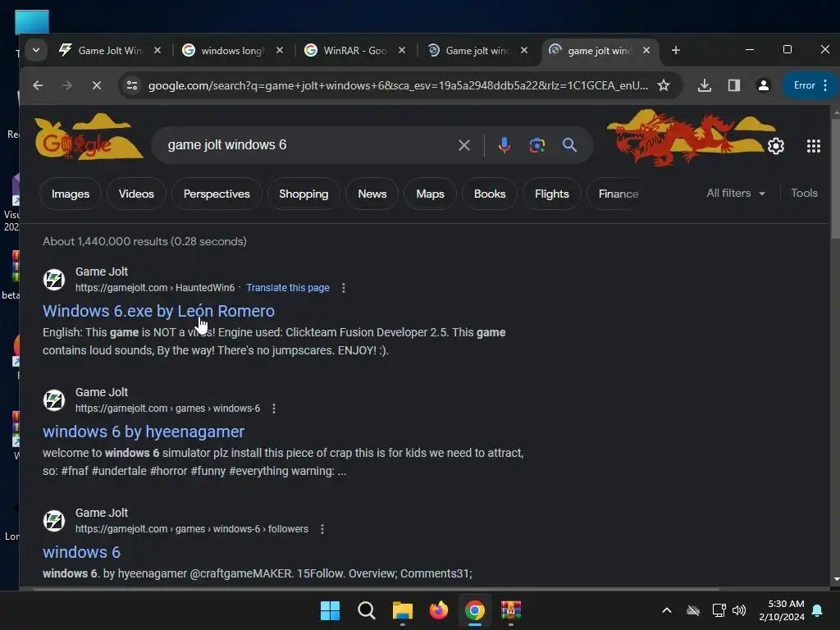Viewport: 840px width, 630px height.
Task: Filter results by Perspectives
Action: tap(217, 194)
